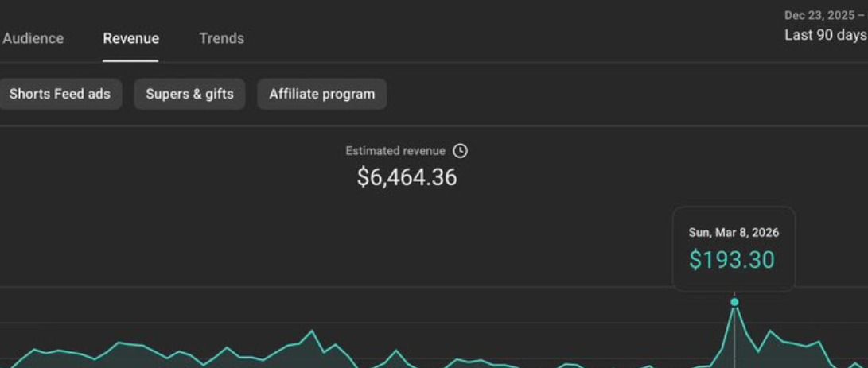Filter by Shorts Feed ads
The image size is (868, 368).
[60, 94]
